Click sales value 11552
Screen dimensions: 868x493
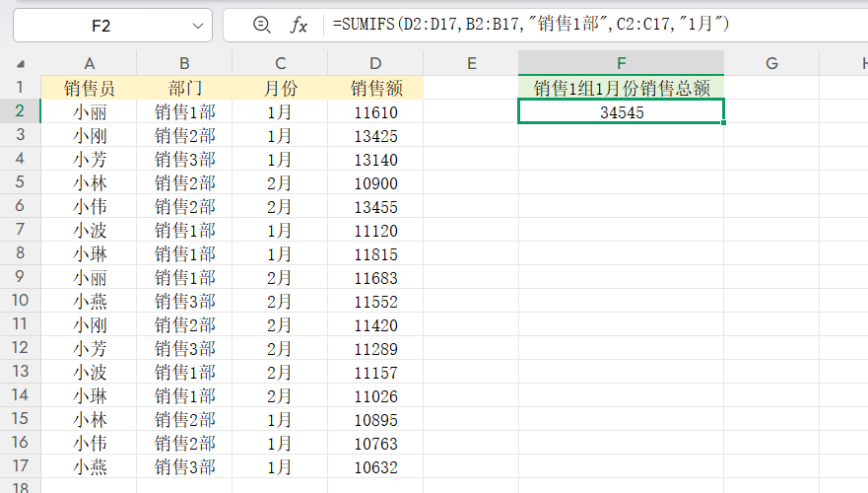tap(375, 302)
